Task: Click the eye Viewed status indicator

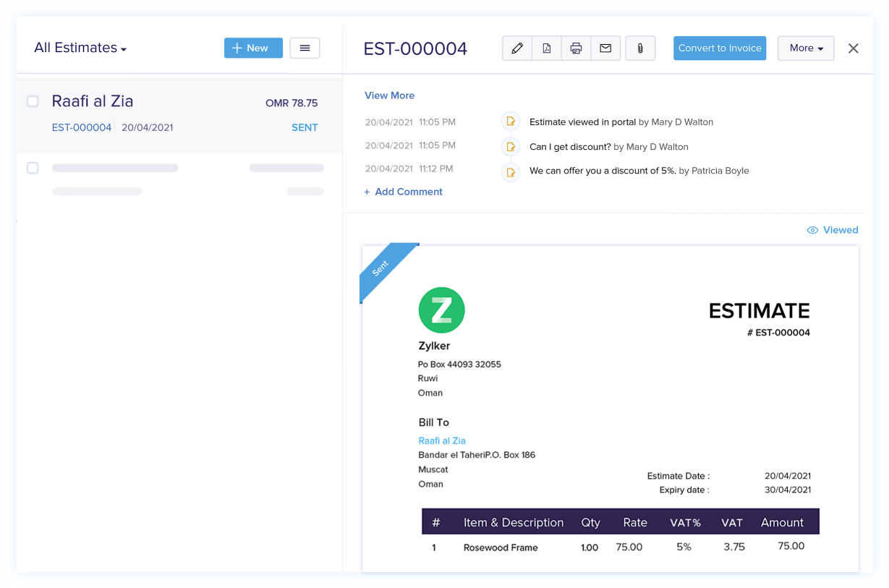Action: coord(832,230)
